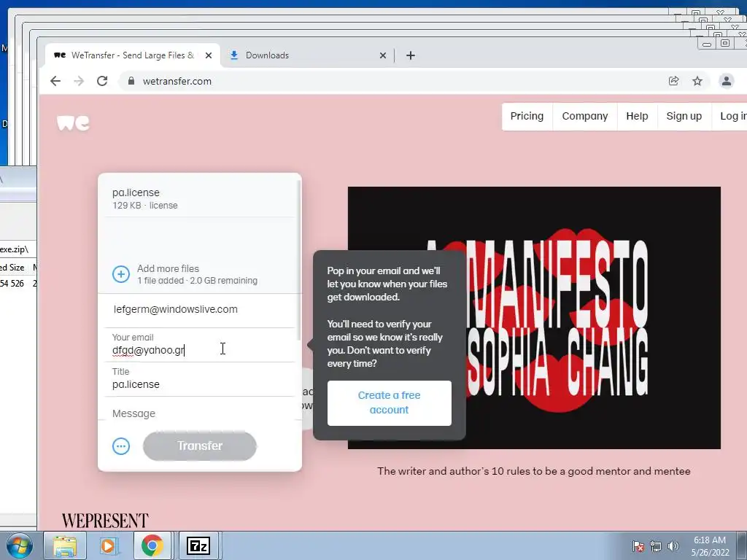
Task: Close the WeTransfer tab
Action: (208, 55)
